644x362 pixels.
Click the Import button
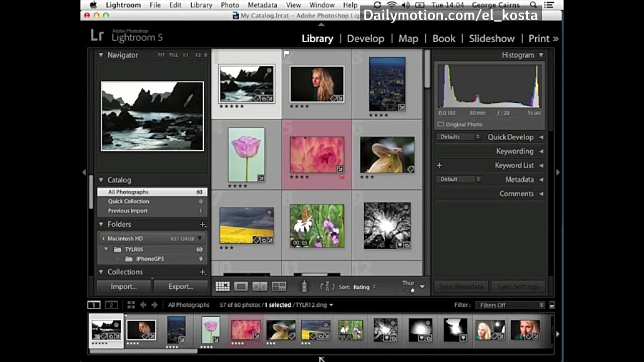coord(124,287)
